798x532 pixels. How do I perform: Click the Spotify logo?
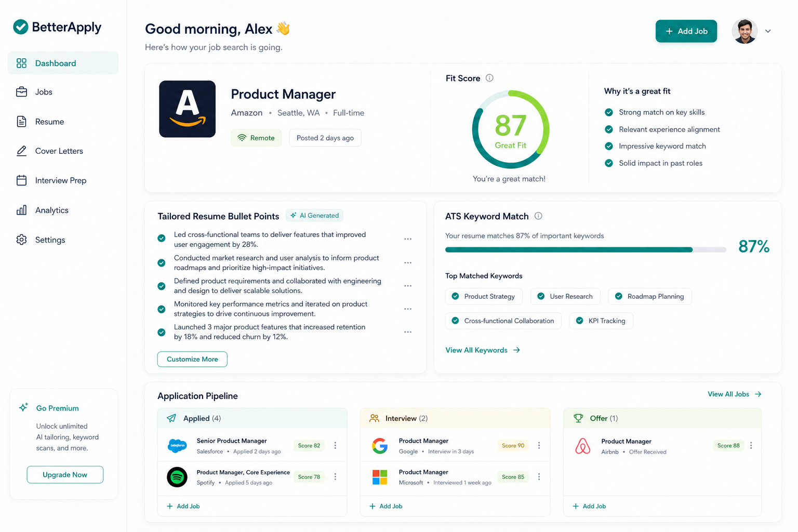177,477
